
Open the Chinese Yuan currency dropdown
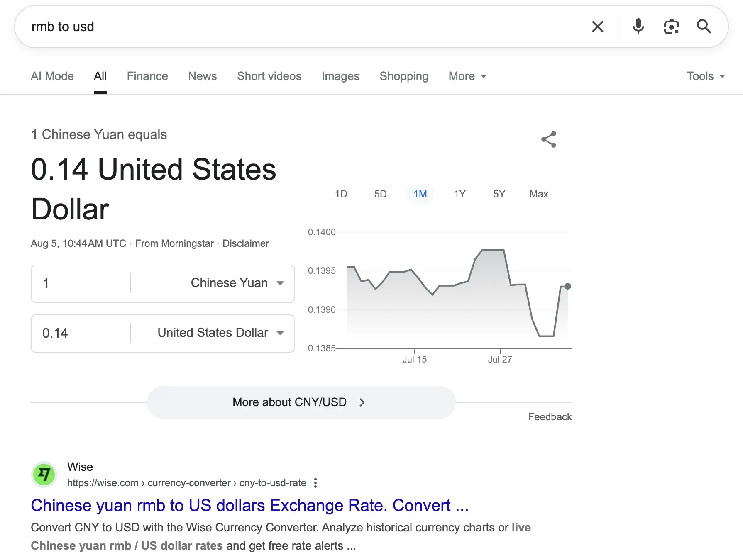click(237, 283)
